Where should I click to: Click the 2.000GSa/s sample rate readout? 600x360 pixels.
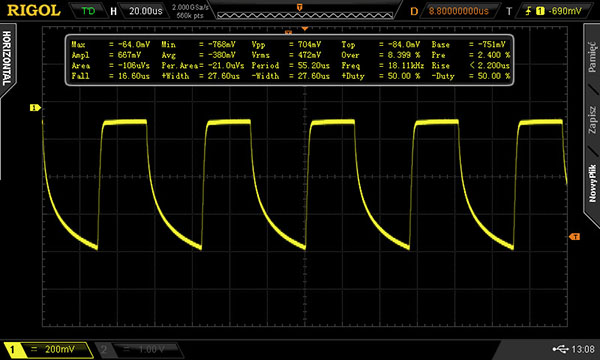coord(191,7)
